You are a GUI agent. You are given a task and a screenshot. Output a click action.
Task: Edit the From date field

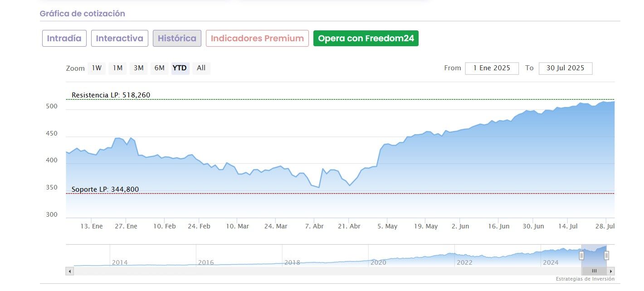coord(492,68)
